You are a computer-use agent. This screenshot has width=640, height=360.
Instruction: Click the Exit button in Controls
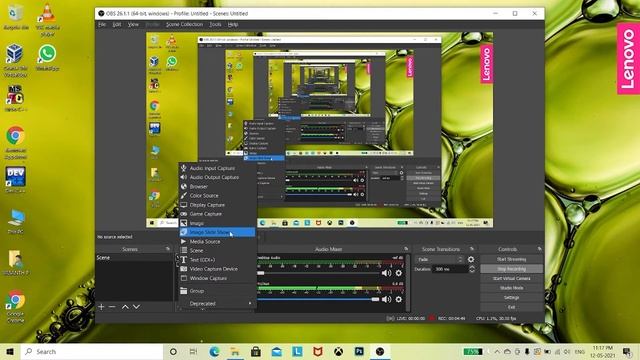point(511,307)
